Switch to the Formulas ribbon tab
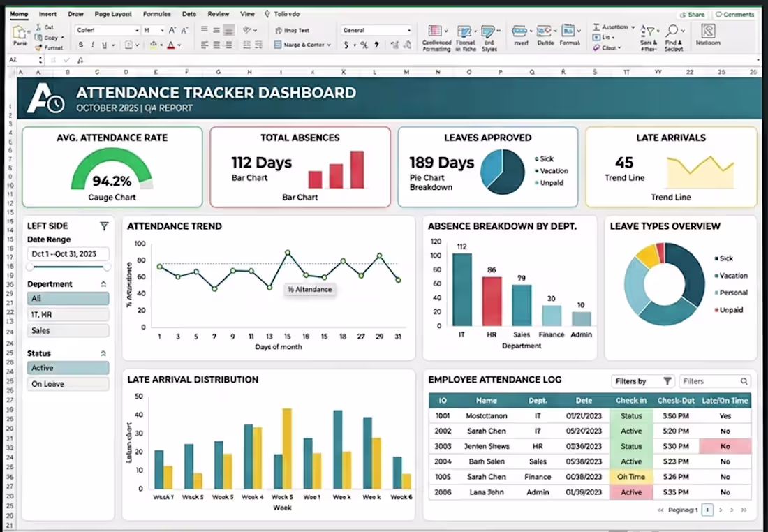This screenshot has height=532, width=768. [x=156, y=13]
